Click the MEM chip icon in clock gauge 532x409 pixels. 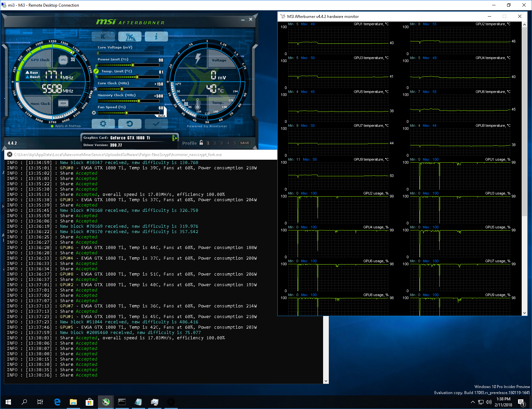click(x=63, y=103)
